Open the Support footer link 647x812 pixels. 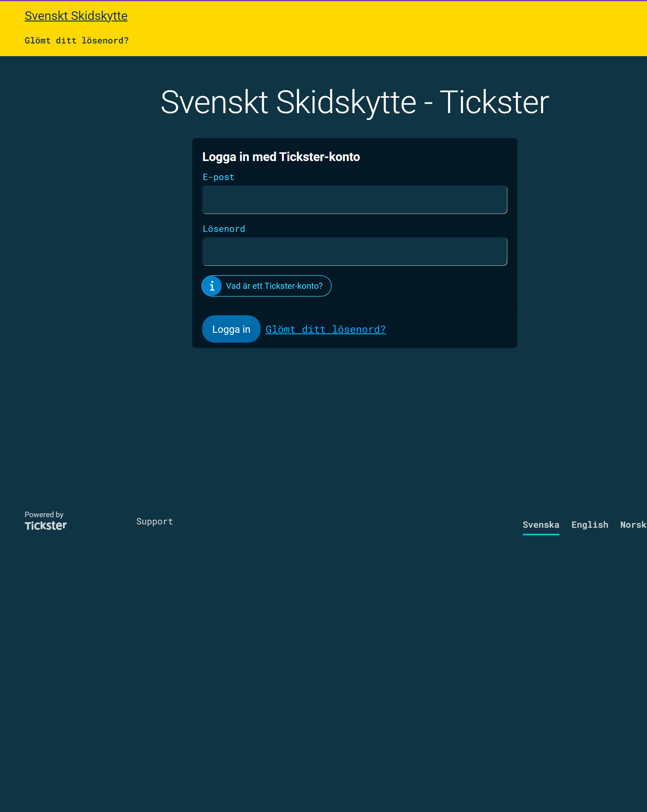[x=155, y=522]
